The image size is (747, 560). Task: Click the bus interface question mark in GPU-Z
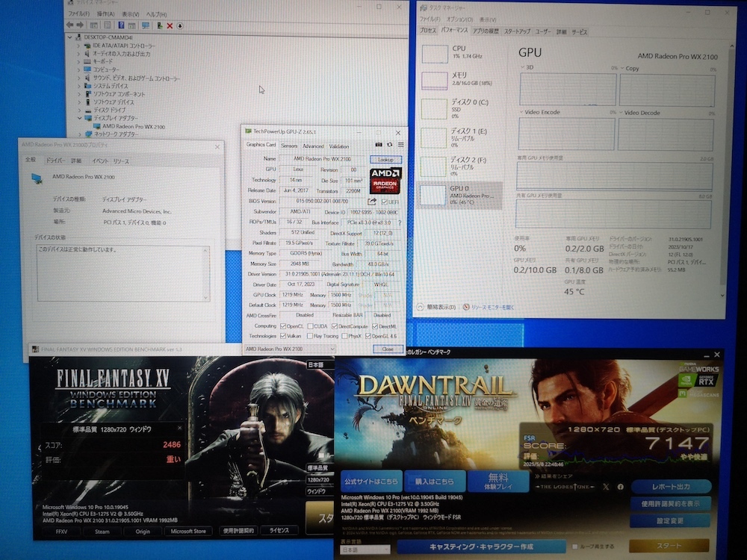(x=399, y=223)
